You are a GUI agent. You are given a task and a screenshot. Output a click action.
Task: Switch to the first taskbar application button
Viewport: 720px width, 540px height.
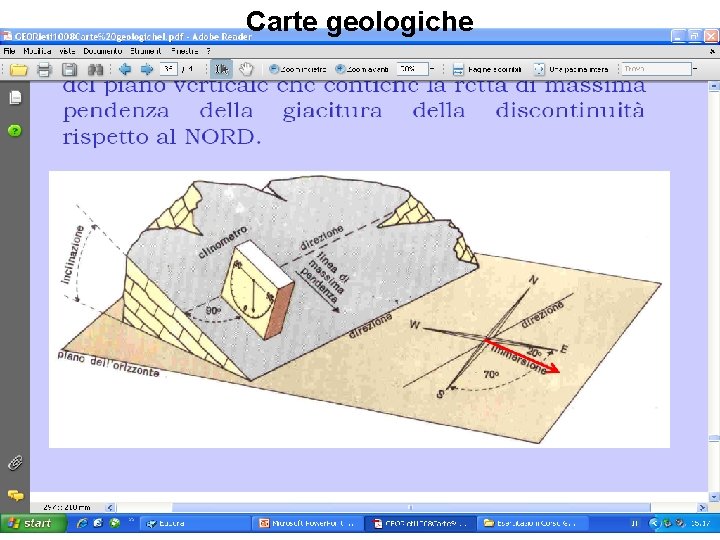tap(194, 523)
